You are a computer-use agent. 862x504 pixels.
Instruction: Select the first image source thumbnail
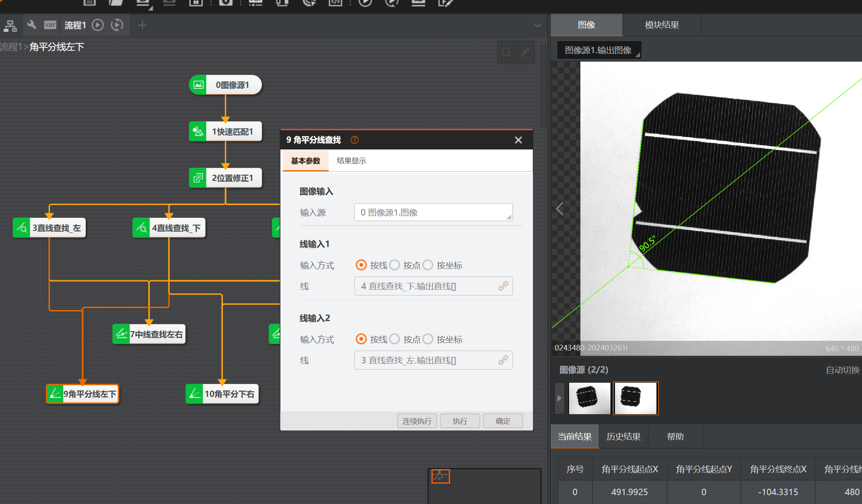click(589, 398)
